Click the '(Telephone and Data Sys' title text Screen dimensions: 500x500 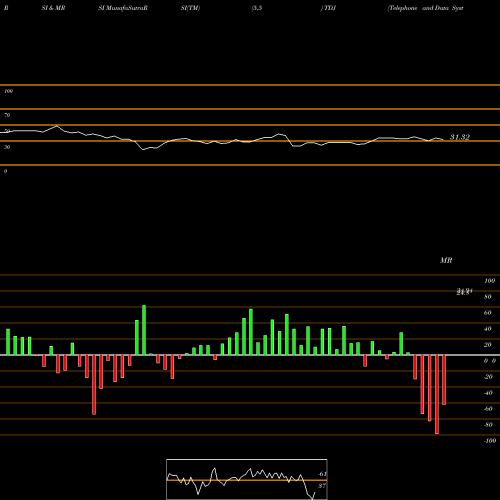(x=425, y=8)
